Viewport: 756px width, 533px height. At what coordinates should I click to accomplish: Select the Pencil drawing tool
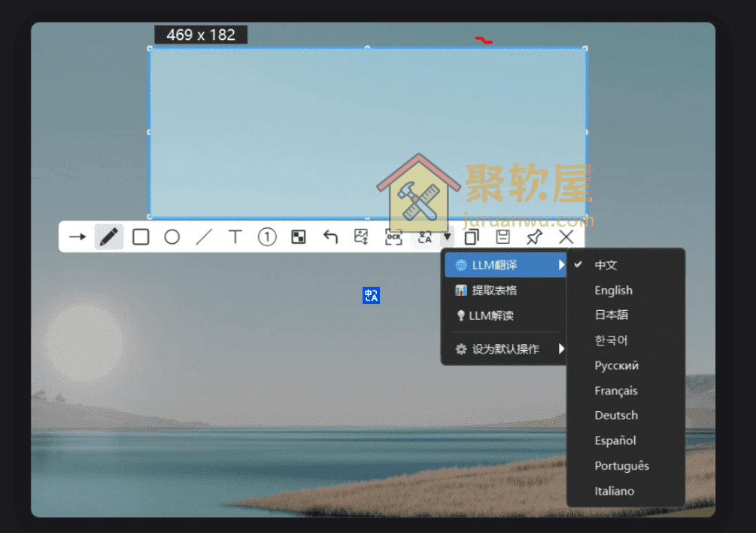pos(108,236)
